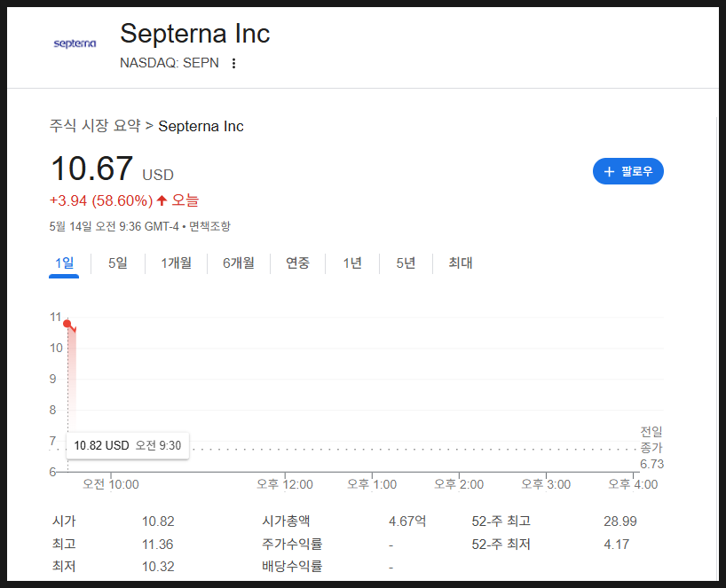Click the 오후 4:00 axis label
Viewport: 726px width, 588px height.
(x=633, y=484)
